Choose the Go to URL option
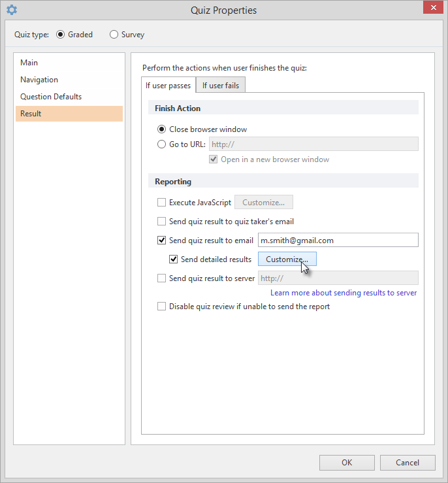The width and height of the screenshot is (448, 483). click(x=162, y=144)
